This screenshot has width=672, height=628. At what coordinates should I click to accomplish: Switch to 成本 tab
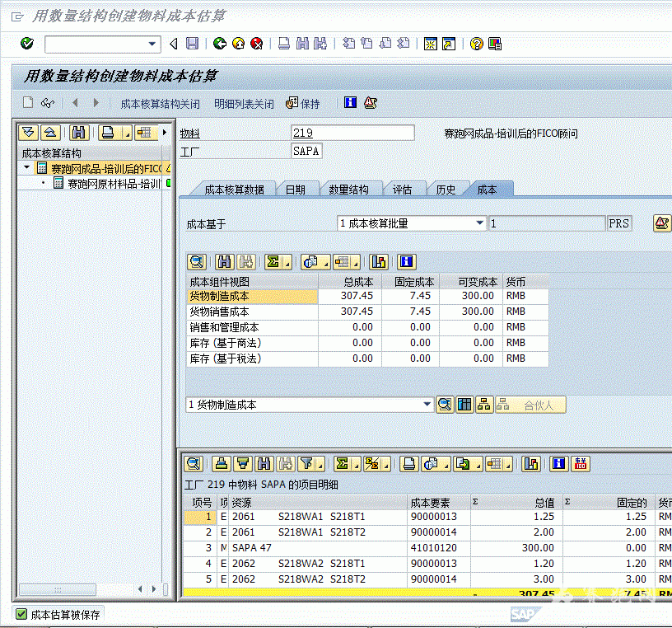488,190
